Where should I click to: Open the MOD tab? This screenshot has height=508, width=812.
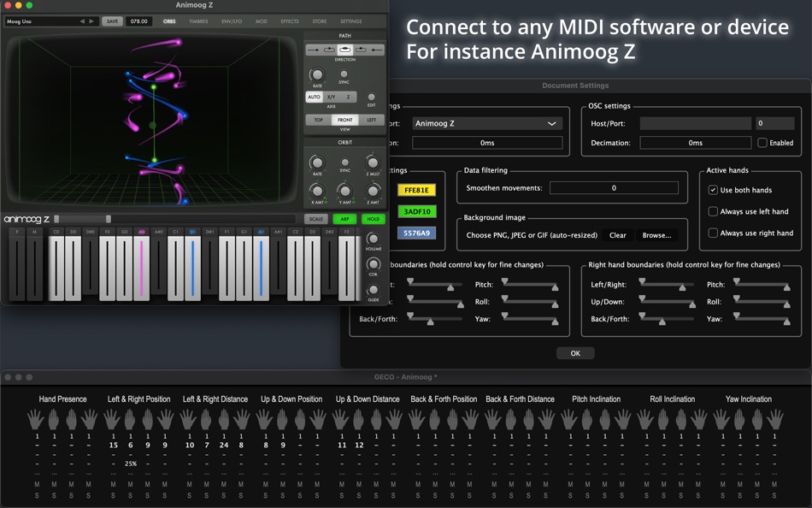coord(262,21)
